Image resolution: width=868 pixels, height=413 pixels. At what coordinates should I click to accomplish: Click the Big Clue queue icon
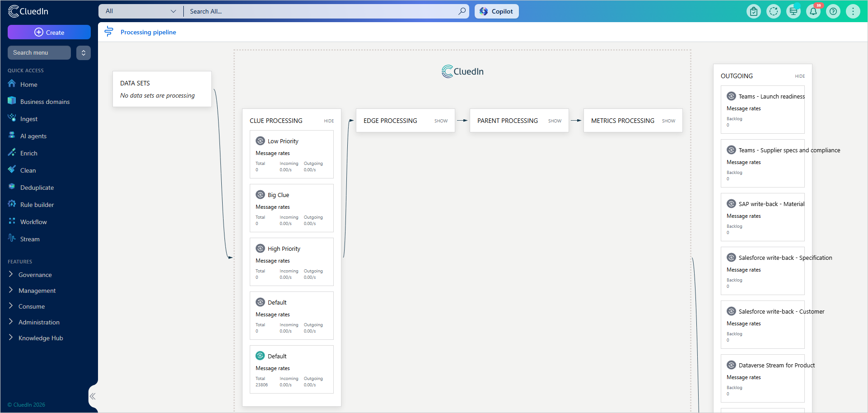(260, 195)
